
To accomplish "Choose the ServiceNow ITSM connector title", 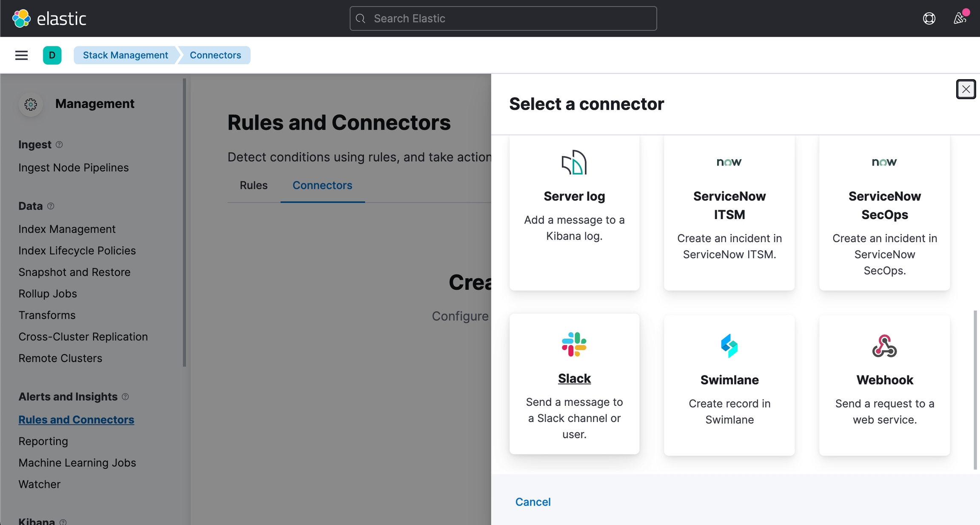I will [729, 205].
